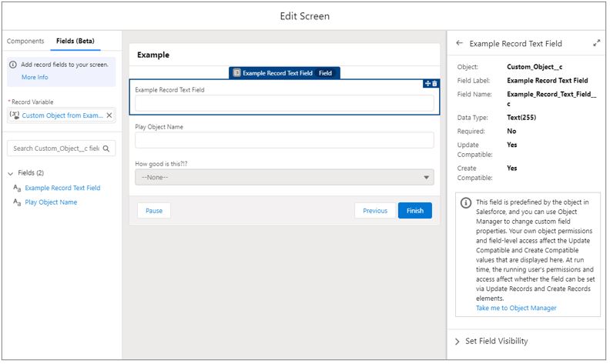Click the search magnifier icon in field search

click(x=106, y=149)
